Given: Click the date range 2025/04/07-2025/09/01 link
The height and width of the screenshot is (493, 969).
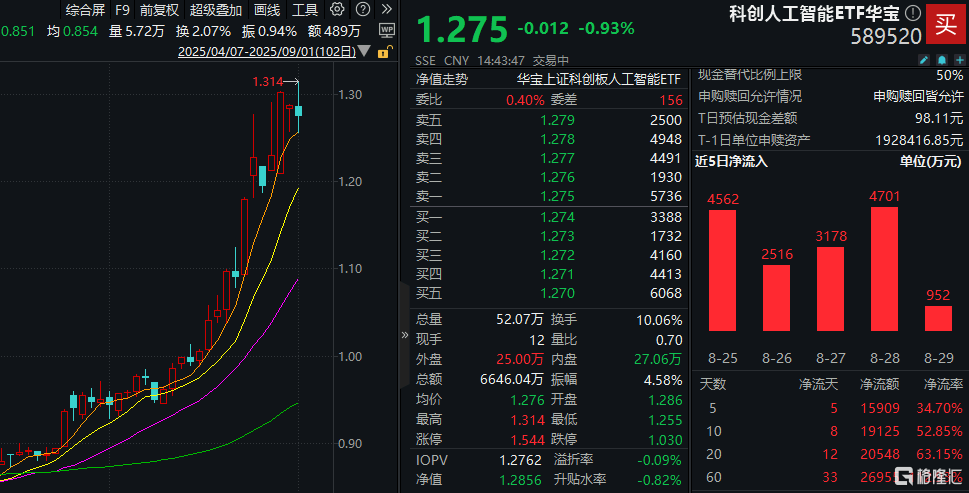Looking at the screenshot, I should point(267,52).
